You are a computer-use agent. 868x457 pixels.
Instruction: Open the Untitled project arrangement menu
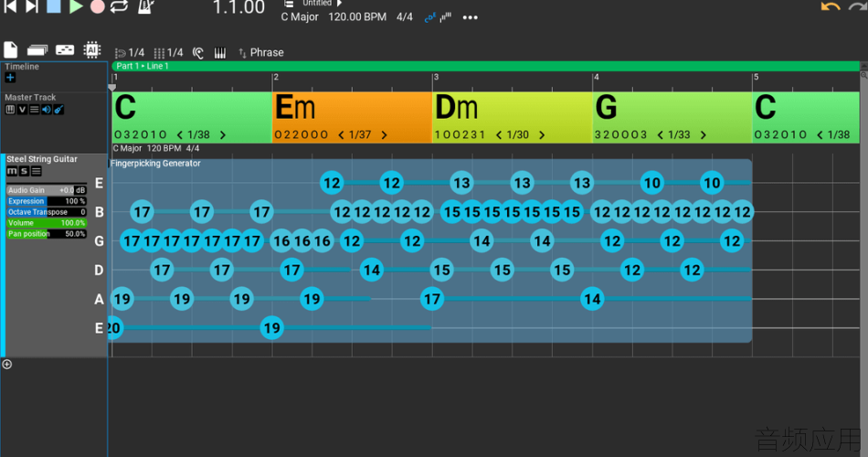pos(317,4)
